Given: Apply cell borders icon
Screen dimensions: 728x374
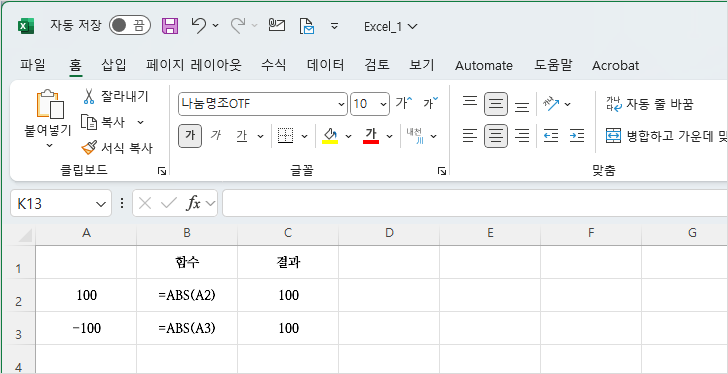Looking at the screenshot, I should pyautogui.click(x=286, y=136).
